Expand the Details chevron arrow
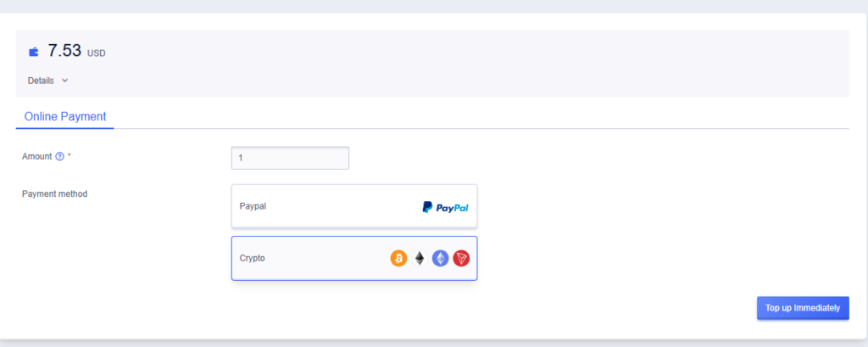The image size is (868, 347). pyautogui.click(x=64, y=81)
